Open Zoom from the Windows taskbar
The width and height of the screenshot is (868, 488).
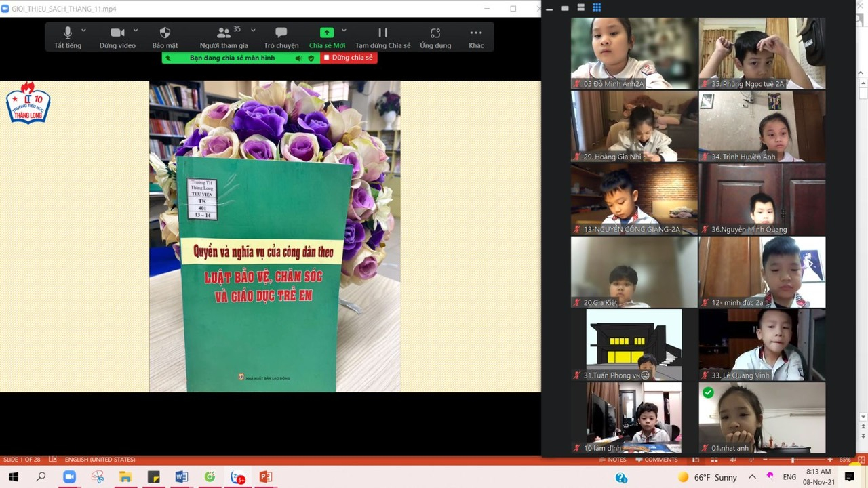(69, 477)
